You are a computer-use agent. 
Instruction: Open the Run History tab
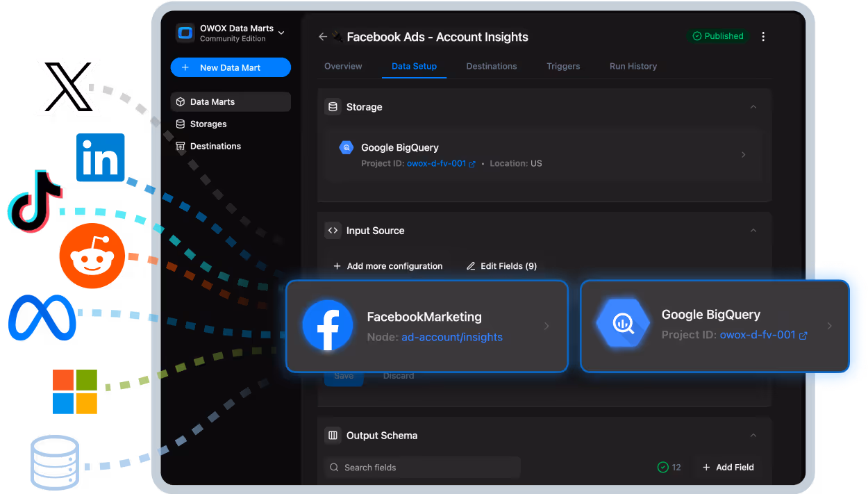tap(633, 66)
